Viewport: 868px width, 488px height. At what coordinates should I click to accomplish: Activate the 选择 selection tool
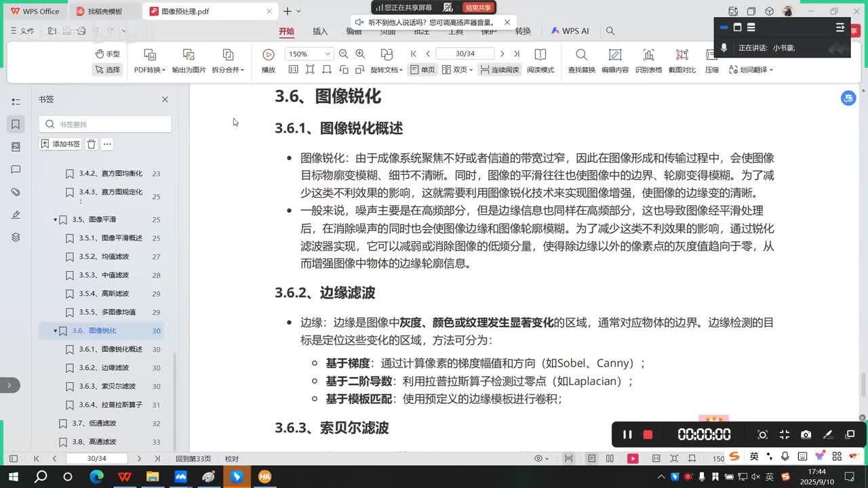[107, 70]
